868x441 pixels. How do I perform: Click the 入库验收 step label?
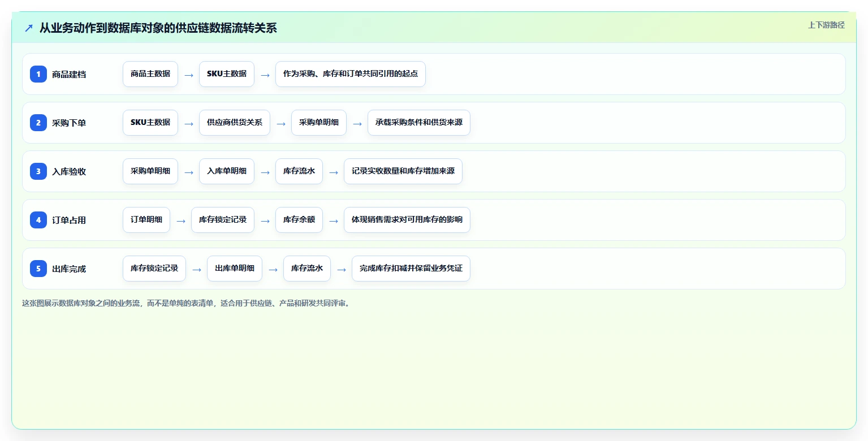(x=69, y=171)
